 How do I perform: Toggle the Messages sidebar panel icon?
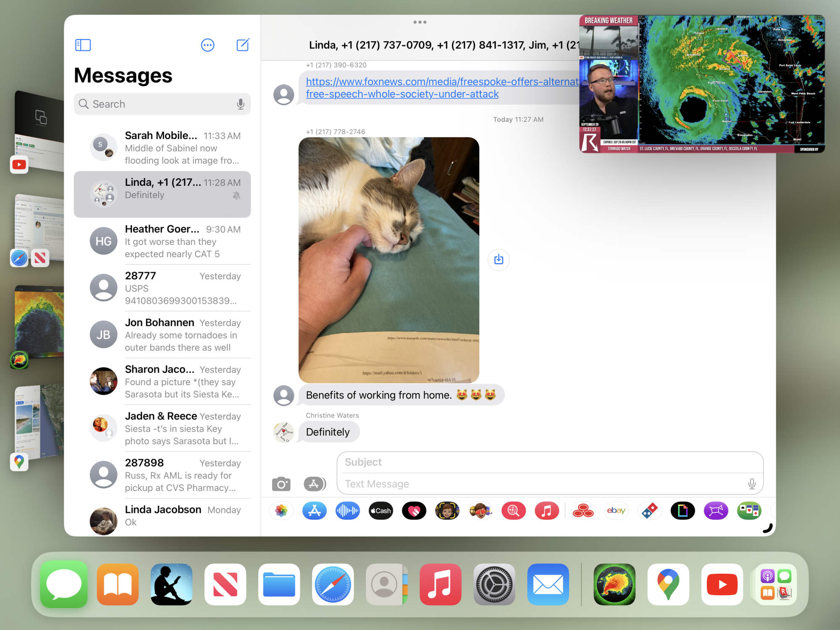coord(83,45)
